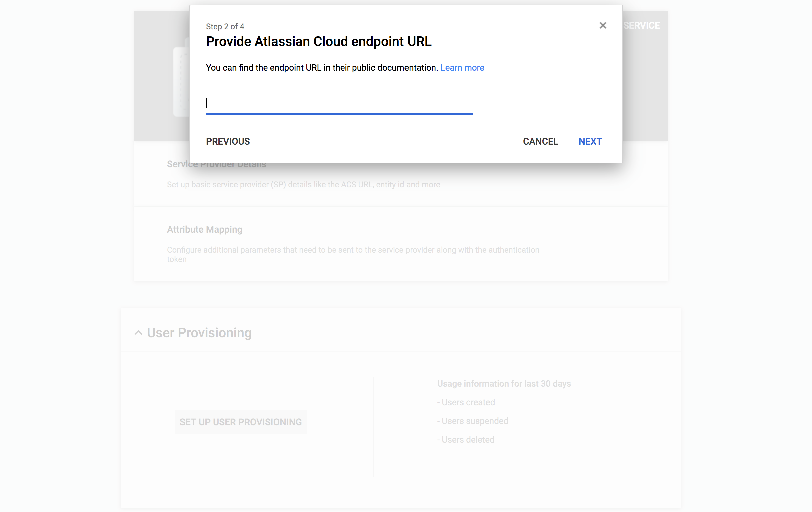Click the dialog title Provide Atlassian Cloud endpoint URL
The image size is (812, 512).
pyautogui.click(x=318, y=42)
